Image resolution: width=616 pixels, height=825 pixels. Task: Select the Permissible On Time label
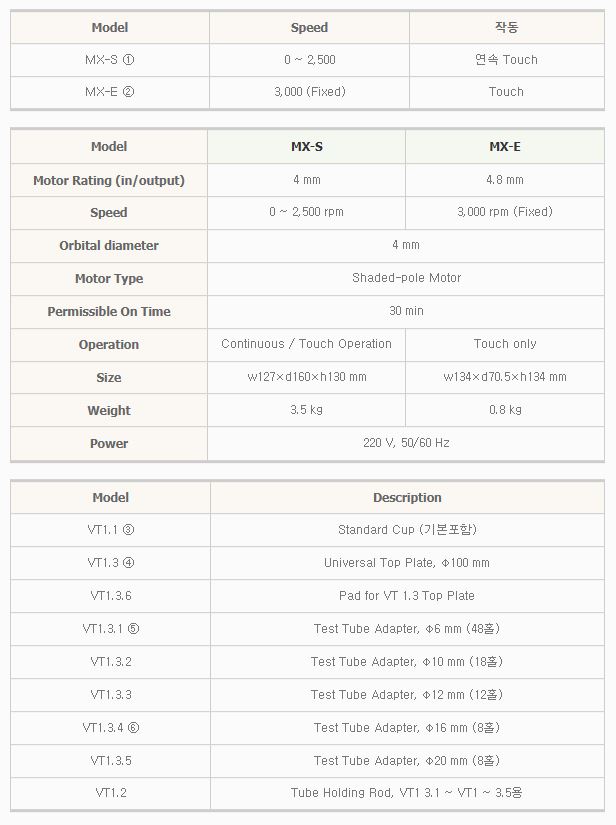point(109,311)
